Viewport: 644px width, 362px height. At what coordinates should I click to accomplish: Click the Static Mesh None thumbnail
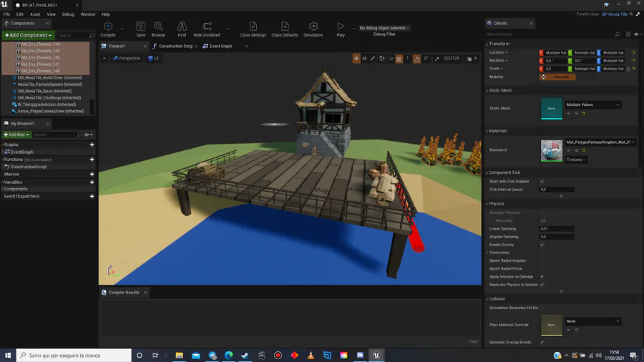pyautogui.click(x=551, y=108)
